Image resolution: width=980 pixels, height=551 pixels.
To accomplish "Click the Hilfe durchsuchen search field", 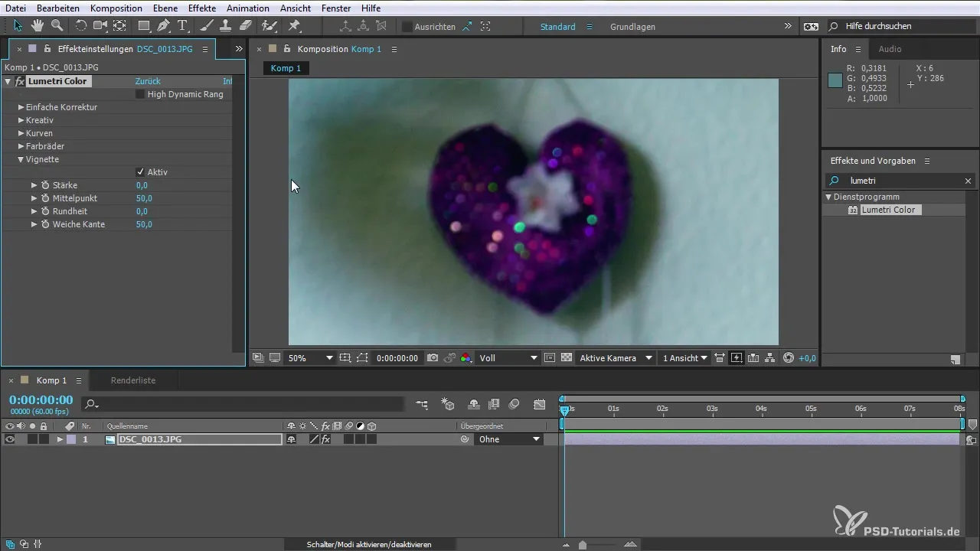I will coord(901,26).
